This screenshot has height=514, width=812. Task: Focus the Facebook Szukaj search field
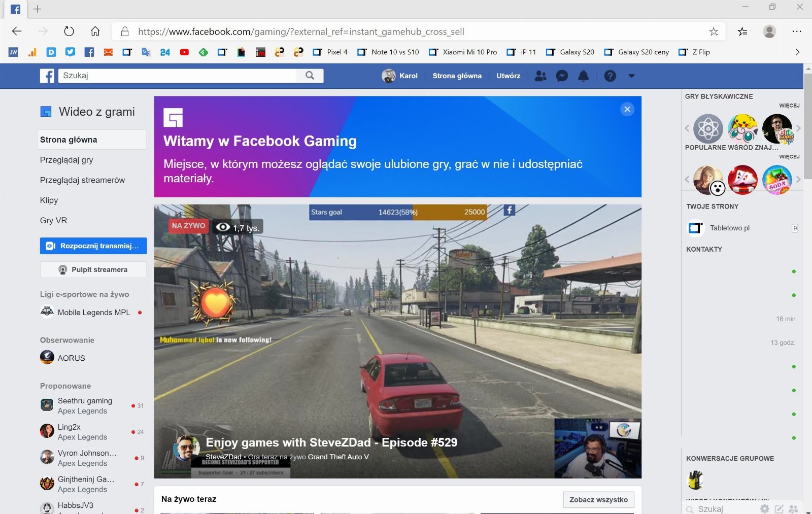tap(178, 76)
